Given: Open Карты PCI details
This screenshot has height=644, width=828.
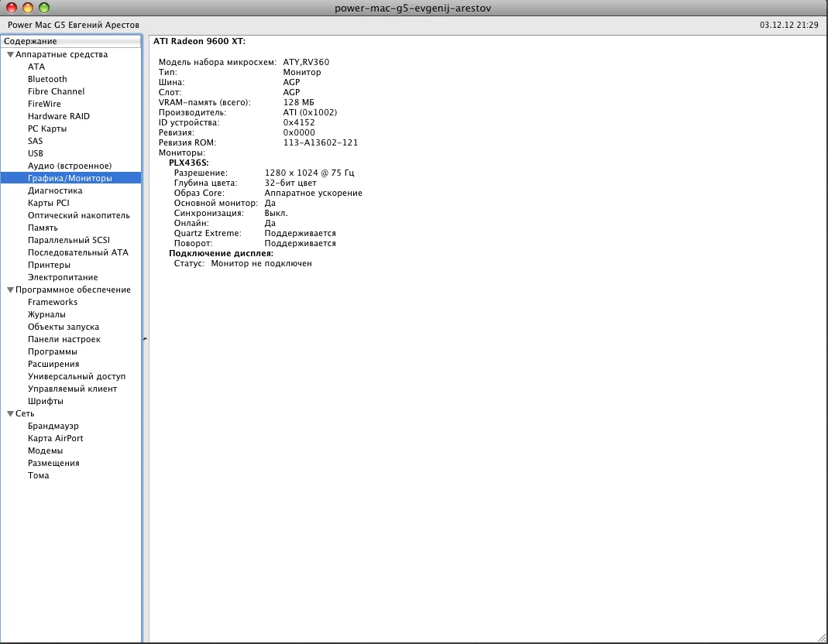Looking at the screenshot, I should pos(49,203).
